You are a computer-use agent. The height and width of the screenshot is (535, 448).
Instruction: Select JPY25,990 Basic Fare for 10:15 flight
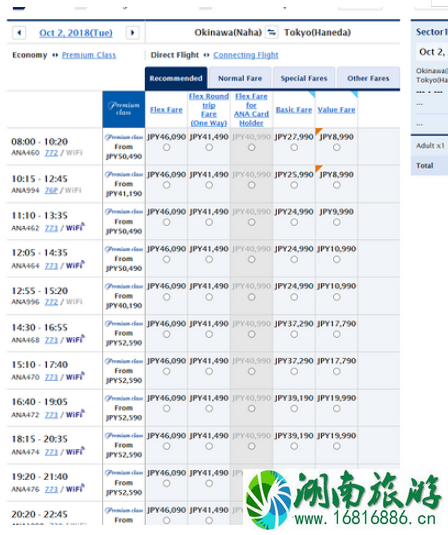pyautogui.click(x=294, y=185)
